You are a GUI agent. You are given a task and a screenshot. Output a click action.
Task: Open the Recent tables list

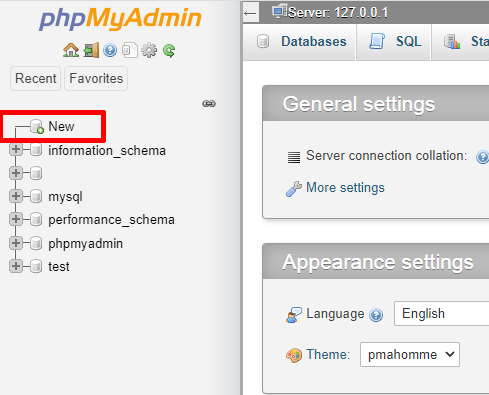click(35, 78)
